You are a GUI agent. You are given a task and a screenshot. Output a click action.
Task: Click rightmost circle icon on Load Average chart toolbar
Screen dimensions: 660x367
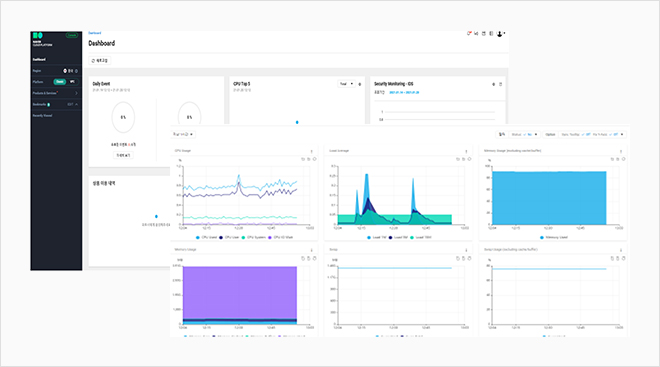pyautogui.click(x=469, y=159)
